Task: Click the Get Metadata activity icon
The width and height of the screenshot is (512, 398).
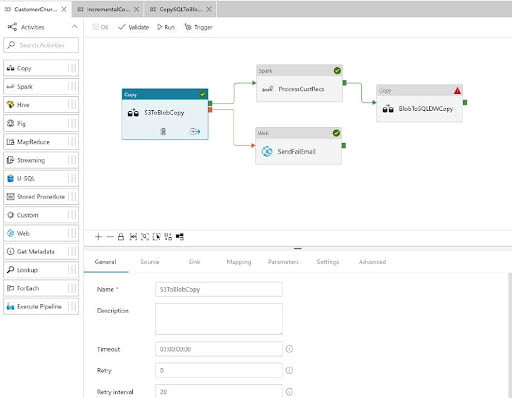Action: 10,251
